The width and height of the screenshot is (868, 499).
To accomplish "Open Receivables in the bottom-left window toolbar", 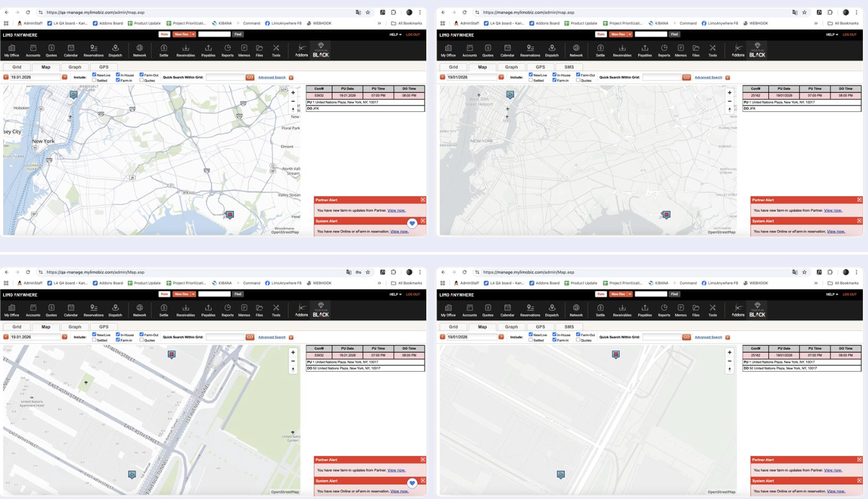I will [x=185, y=310].
